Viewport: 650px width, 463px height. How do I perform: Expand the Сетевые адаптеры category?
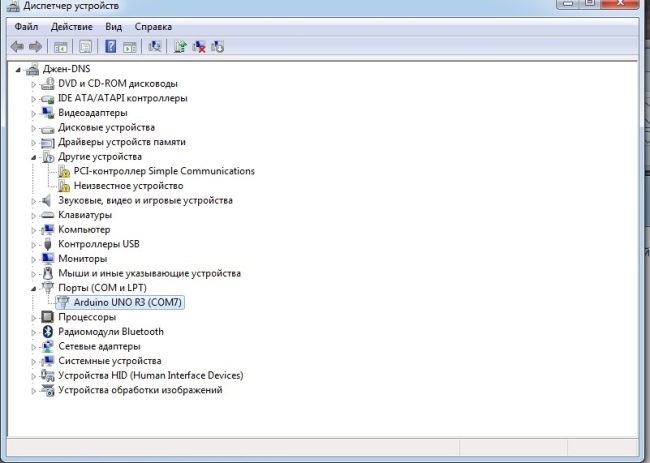click(x=33, y=347)
